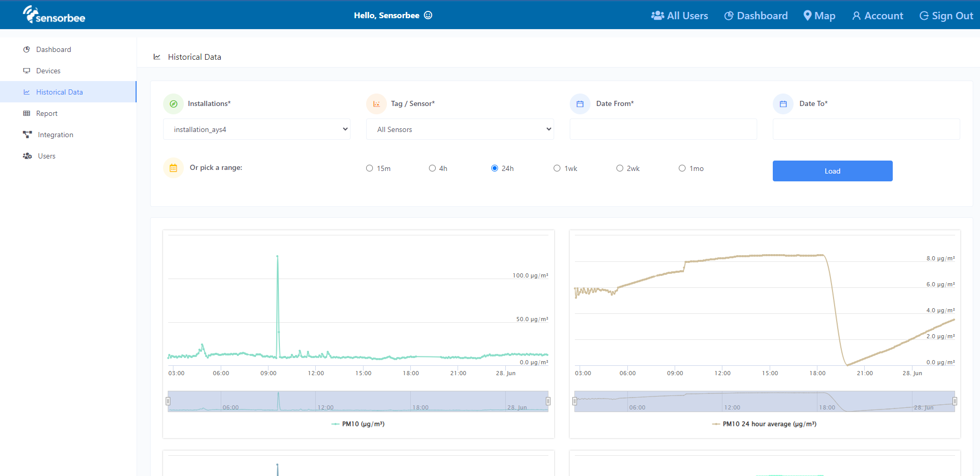Click the calendar icon beside Date To
Image resolution: width=980 pixels, height=476 pixels.
coord(783,104)
